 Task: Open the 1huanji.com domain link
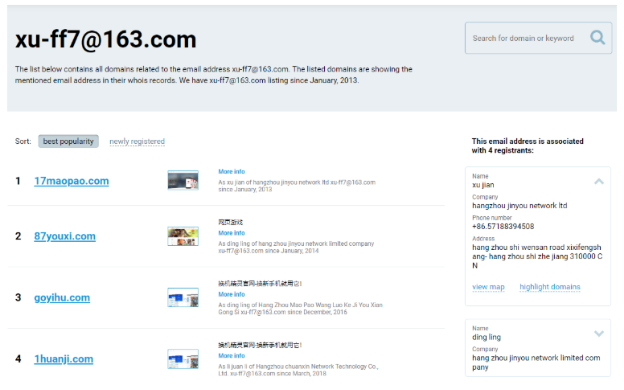coord(64,359)
